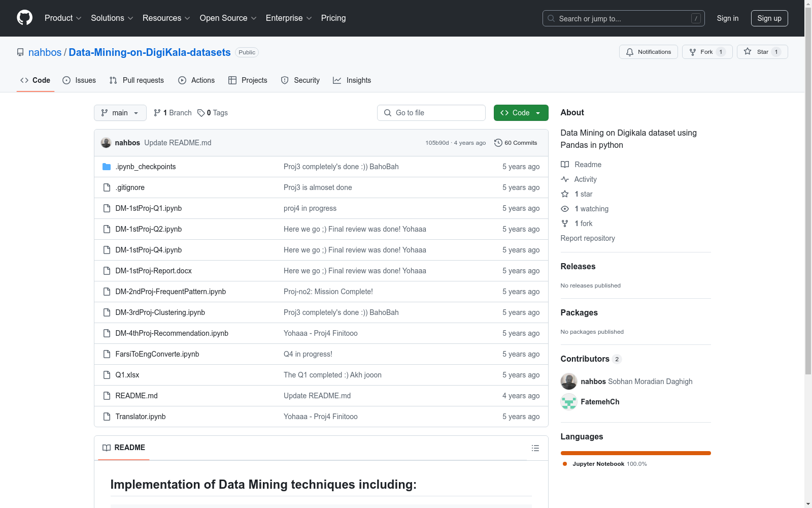
Task: Open the README outline list icon
Action: click(535, 448)
